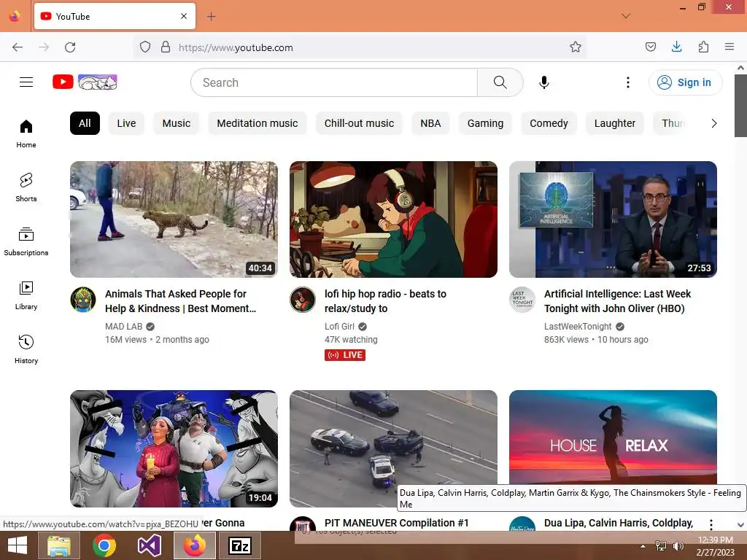Select the Meditation music chip
747x560 pixels.
[258, 123]
